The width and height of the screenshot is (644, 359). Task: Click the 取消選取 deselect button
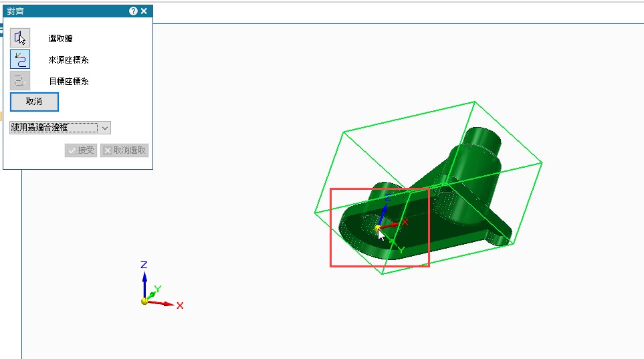click(124, 150)
